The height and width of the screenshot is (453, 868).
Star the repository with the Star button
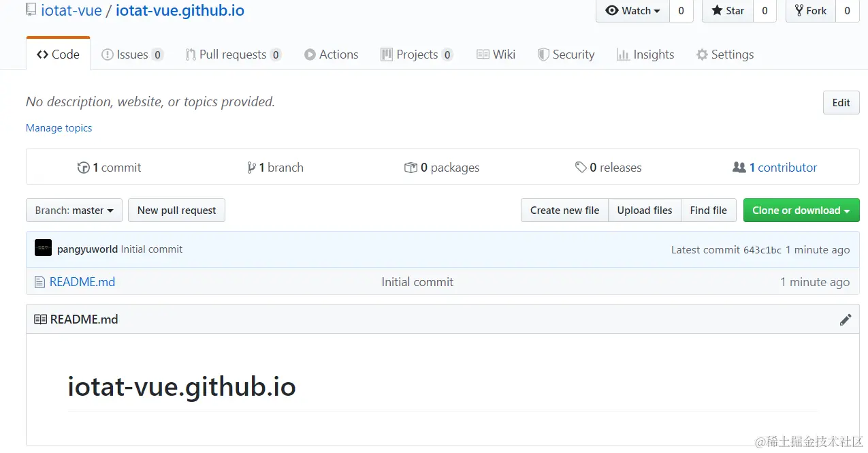click(728, 10)
